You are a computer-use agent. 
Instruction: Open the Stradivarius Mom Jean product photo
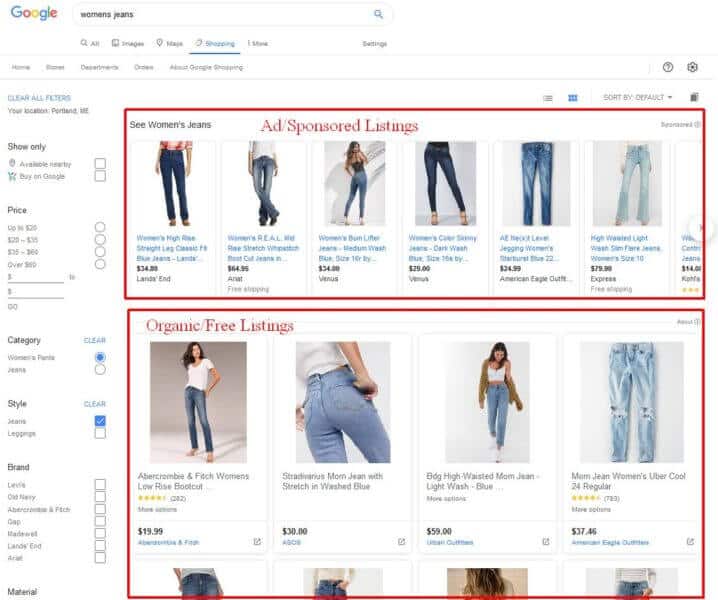(x=343, y=402)
